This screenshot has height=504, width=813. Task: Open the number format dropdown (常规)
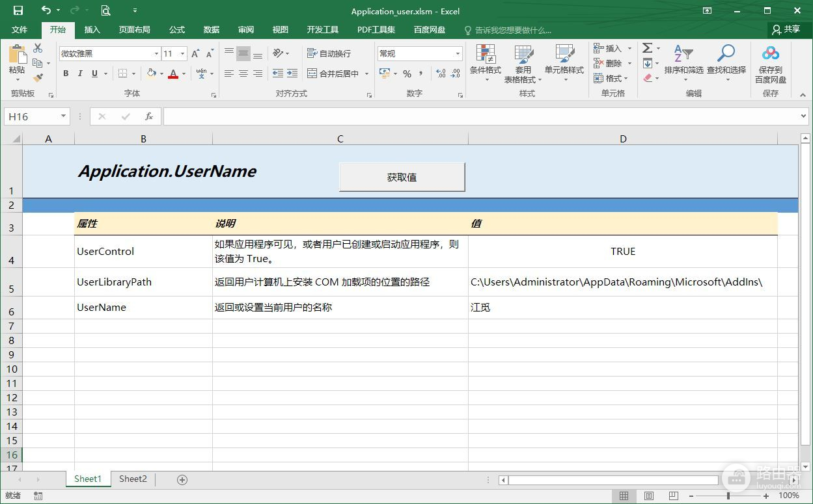458,54
